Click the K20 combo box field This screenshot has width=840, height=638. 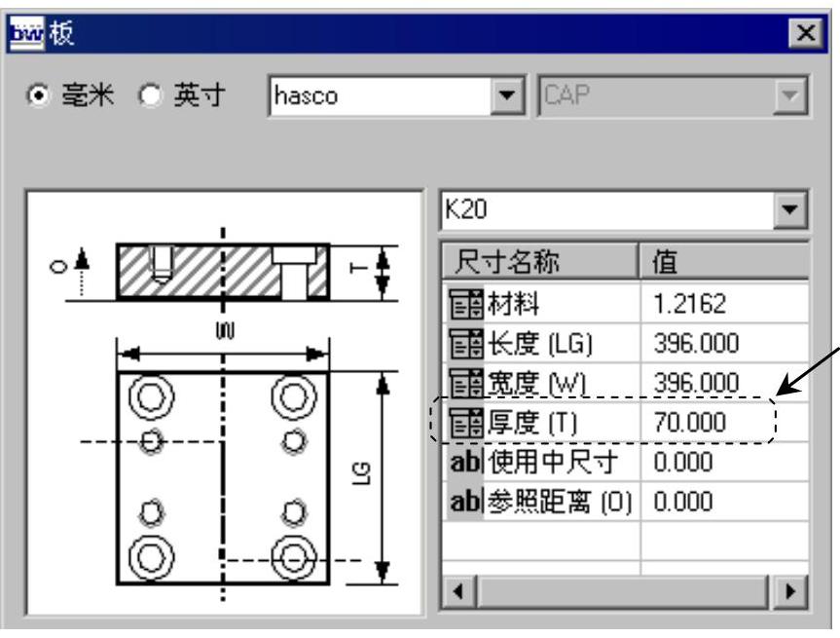coord(608,209)
